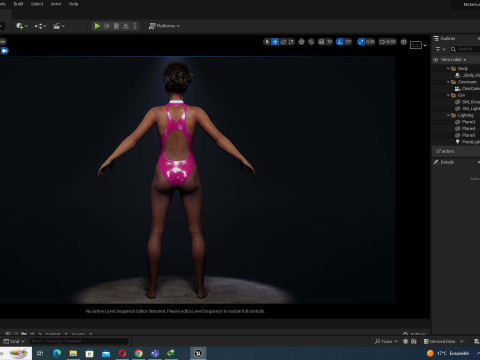Focus Unreal Engine taskbar icon
Viewport: 480px width, 360px height.
pyautogui.click(x=198, y=353)
